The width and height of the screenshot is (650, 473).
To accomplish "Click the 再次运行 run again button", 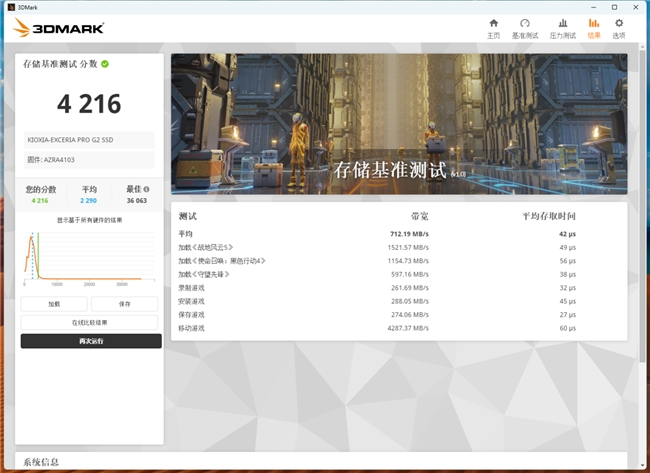I will (x=91, y=341).
